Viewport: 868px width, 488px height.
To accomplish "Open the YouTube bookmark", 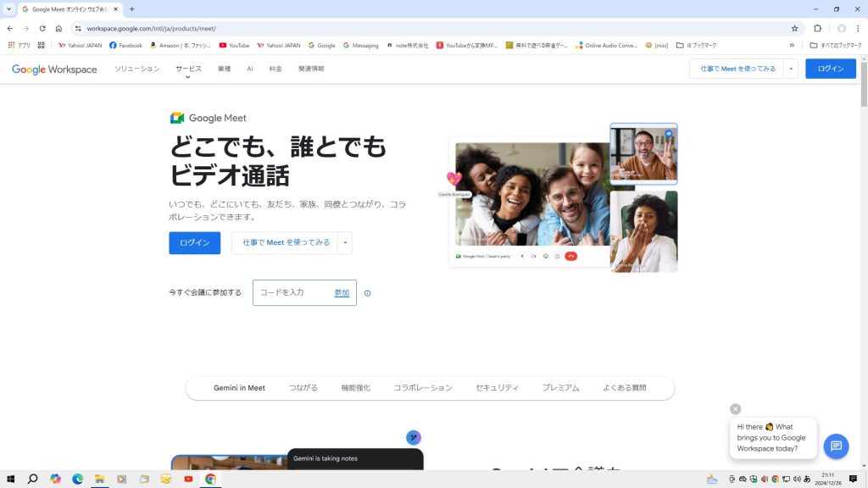I will (234, 46).
